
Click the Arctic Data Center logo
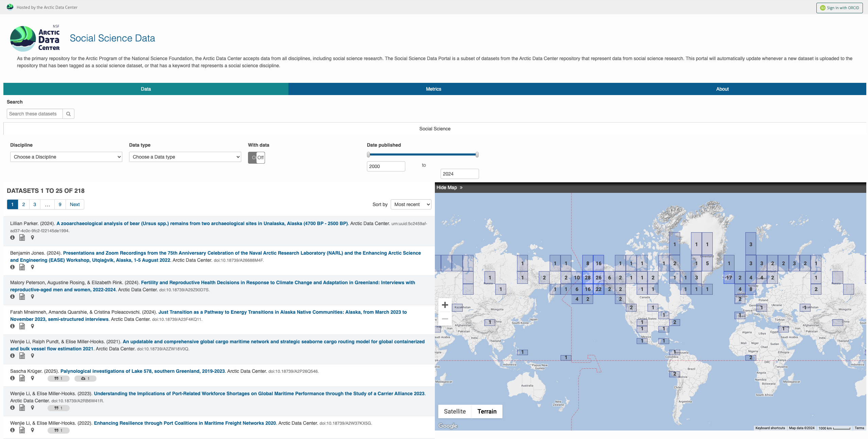pos(35,39)
